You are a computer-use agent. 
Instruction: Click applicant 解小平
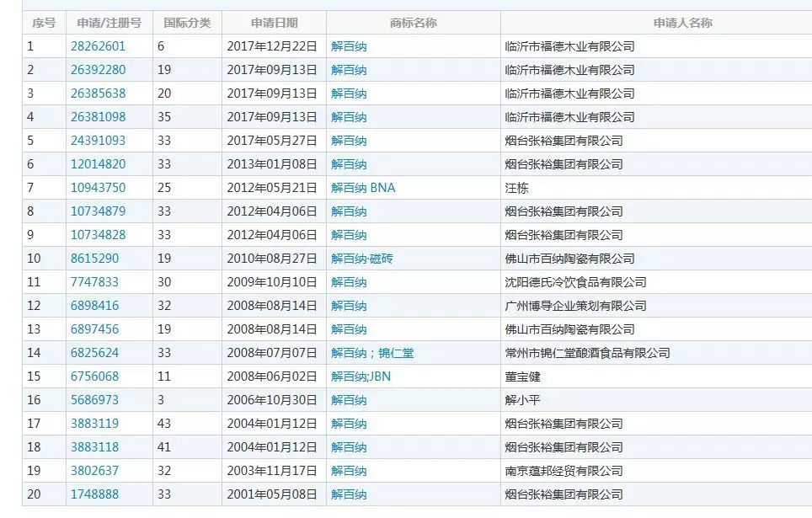pos(522,400)
